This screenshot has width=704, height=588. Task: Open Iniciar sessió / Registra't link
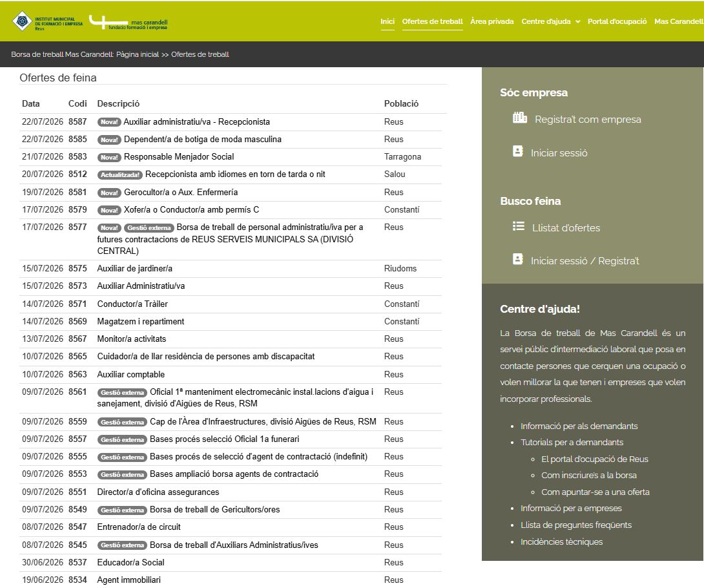(x=585, y=261)
